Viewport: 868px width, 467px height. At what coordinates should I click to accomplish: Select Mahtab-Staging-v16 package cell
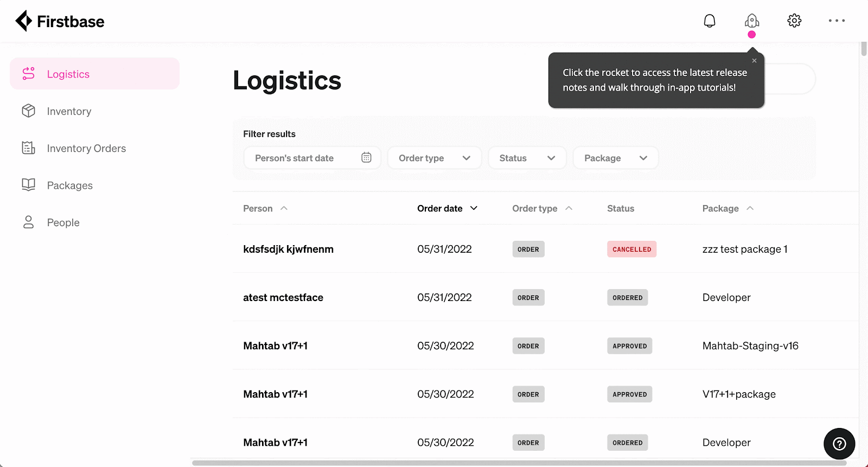(x=750, y=346)
